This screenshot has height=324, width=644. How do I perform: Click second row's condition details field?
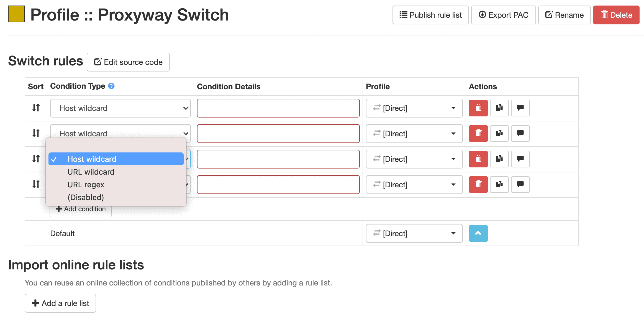point(278,134)
